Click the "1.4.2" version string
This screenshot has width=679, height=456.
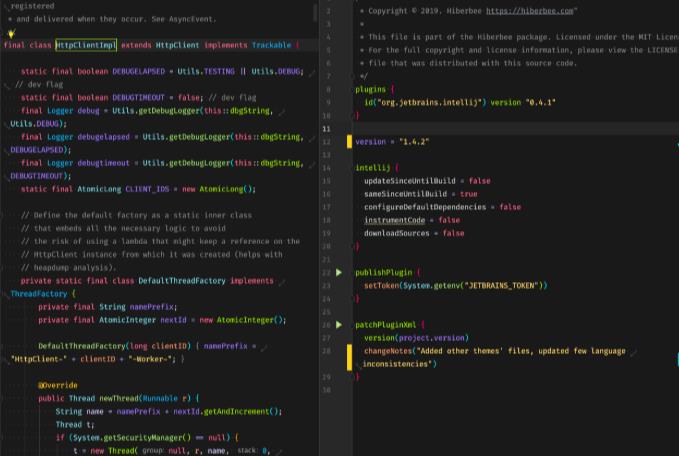(414, 142)
